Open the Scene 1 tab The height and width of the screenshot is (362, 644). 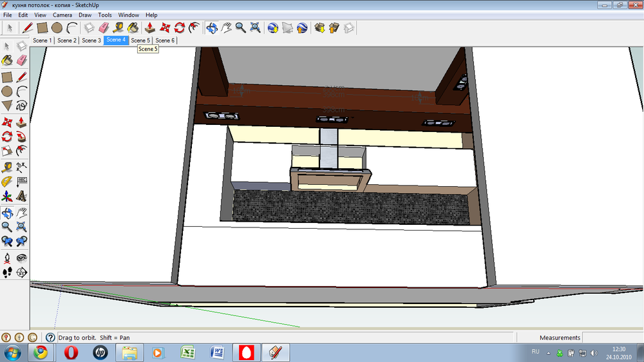click(43, 40)
